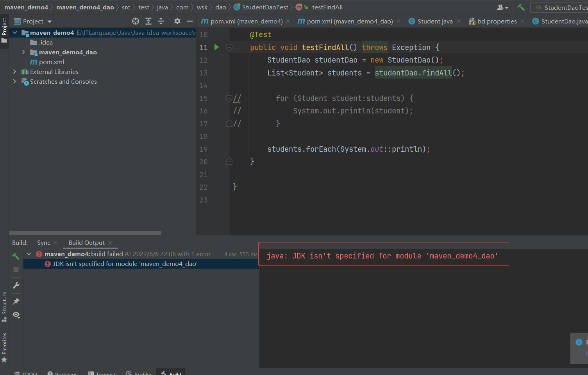Select the JDK isn't specified error row
This screenshot has height=375, width=588.
[x=141, y=264]
